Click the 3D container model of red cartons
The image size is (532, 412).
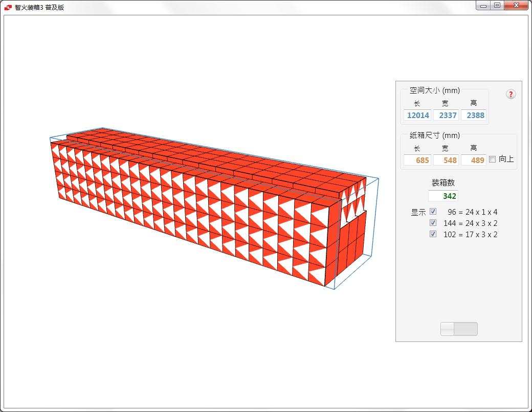[x=205, y=204]
